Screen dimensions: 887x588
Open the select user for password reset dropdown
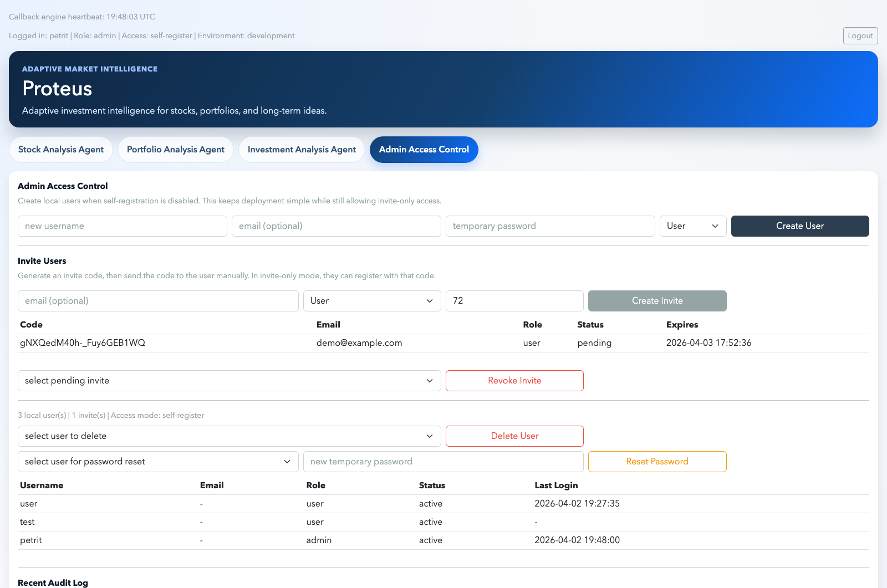[x=158, y=461]
